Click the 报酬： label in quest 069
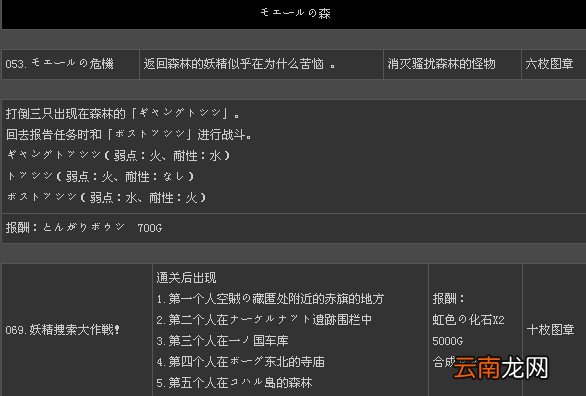This screenshot has width=586, height=396. pyautogui.click(x=448, y=298)
